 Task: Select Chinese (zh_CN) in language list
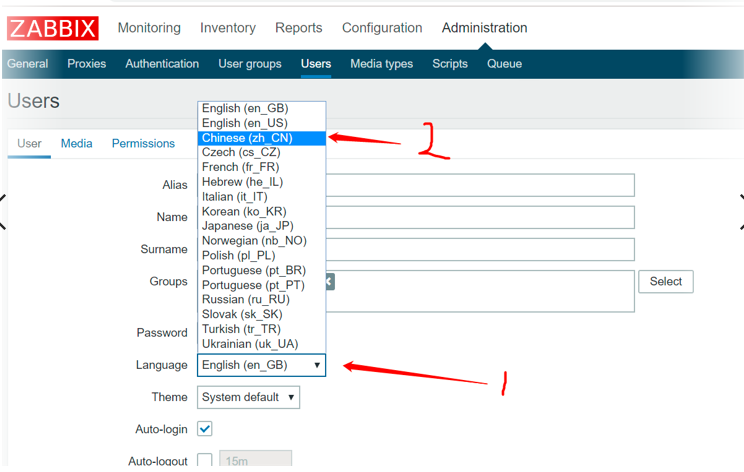coord(261,138)
